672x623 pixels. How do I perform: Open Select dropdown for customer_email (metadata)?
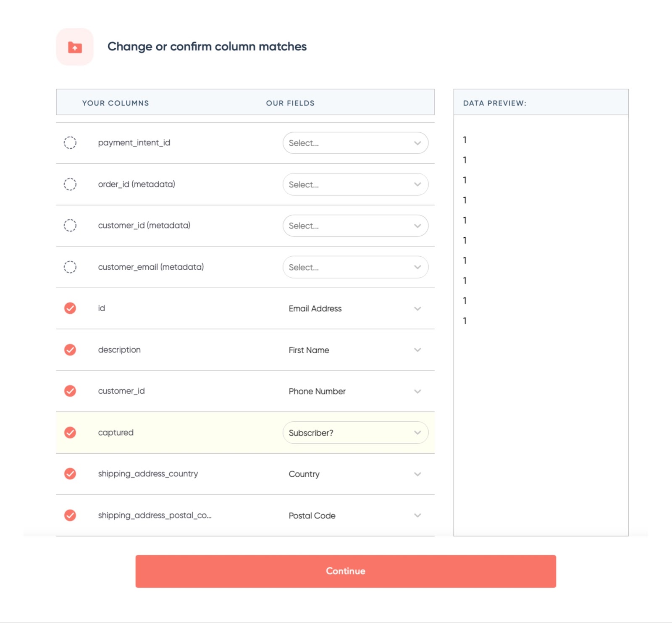(355, 267)
